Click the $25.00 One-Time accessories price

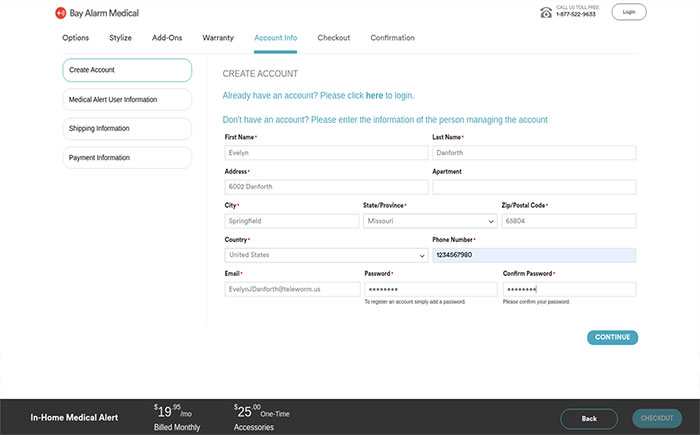pos(262,410)
